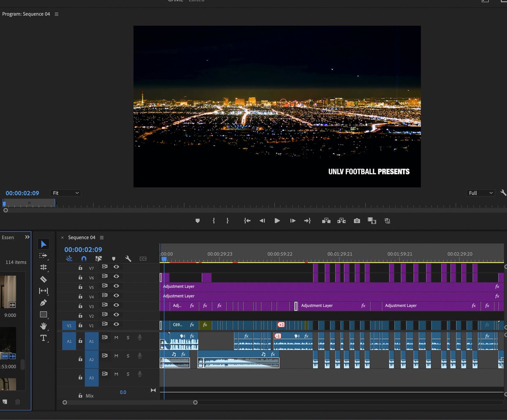Image resolution: width=507 pixels, height=420 pixels.
Task: Click the Extract button
Action: coord(341,221)
